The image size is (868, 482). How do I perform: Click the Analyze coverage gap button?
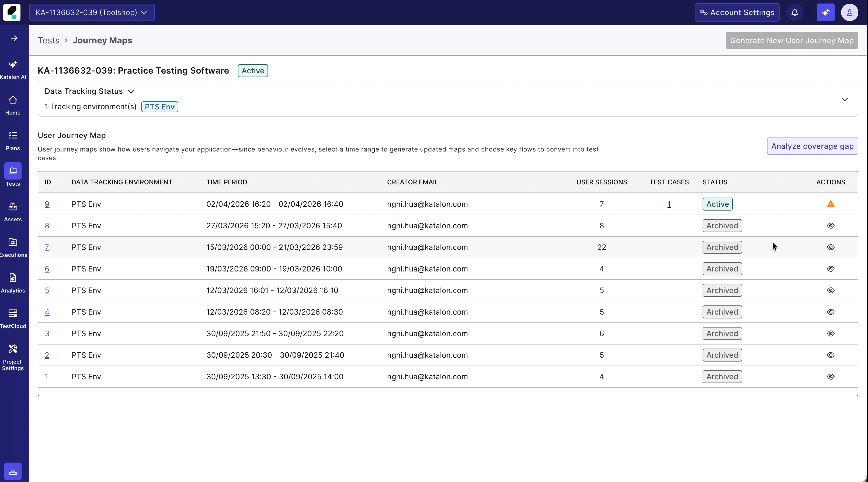812,146
